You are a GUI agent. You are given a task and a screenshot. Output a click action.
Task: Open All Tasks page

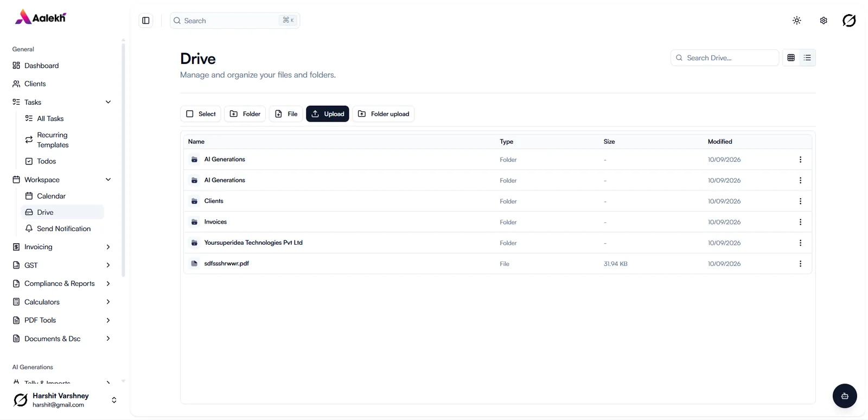pos(63,119)
